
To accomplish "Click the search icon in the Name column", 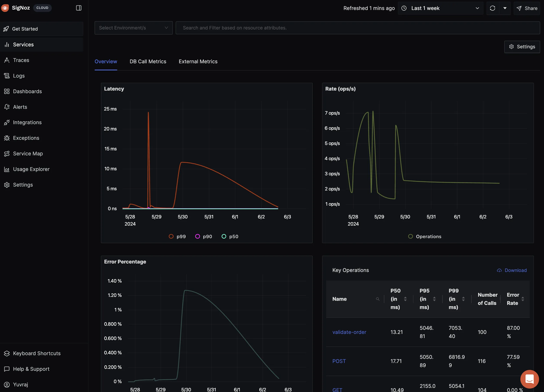I will click(x=378, y=299).
